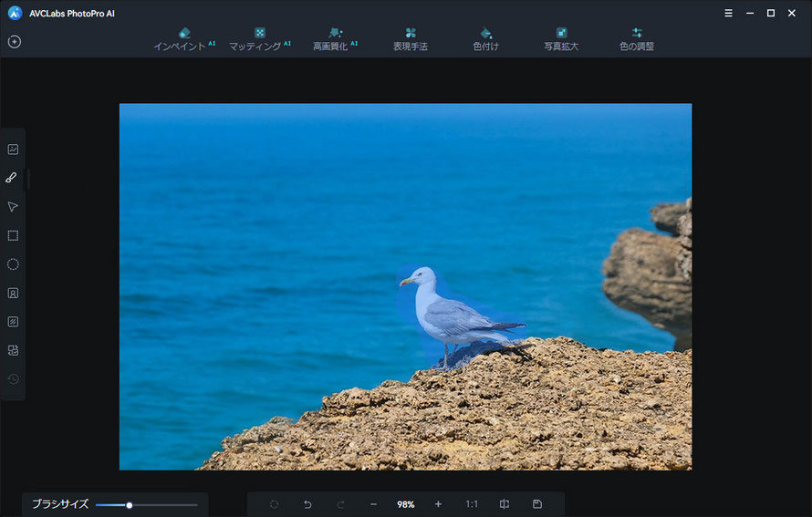The height and width of the screenshot is (517, 812).
Task: Select the rectangular selection tool
Action: [x=13, y=235]
